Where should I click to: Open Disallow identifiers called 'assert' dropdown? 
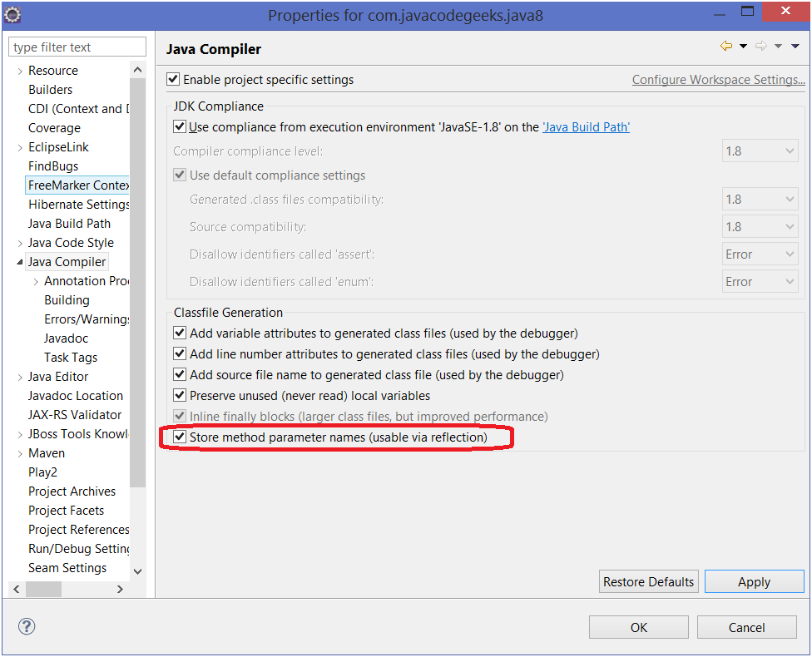click(760, 254)
